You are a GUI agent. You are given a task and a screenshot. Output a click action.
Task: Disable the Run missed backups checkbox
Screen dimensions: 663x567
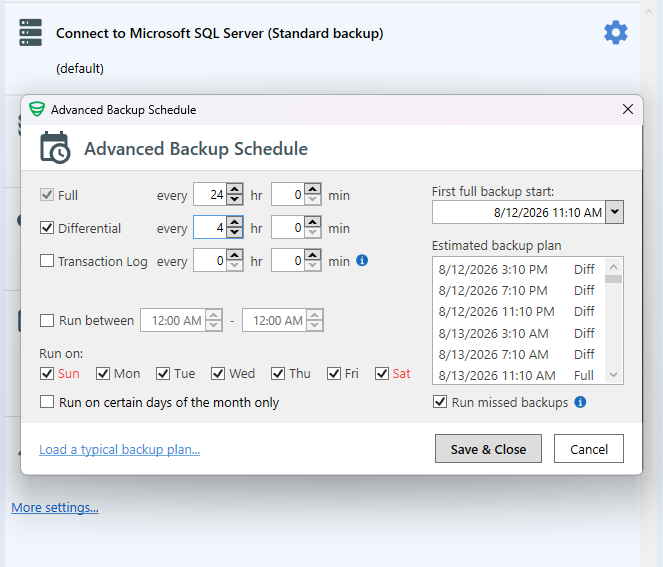(x=440, y=402)
